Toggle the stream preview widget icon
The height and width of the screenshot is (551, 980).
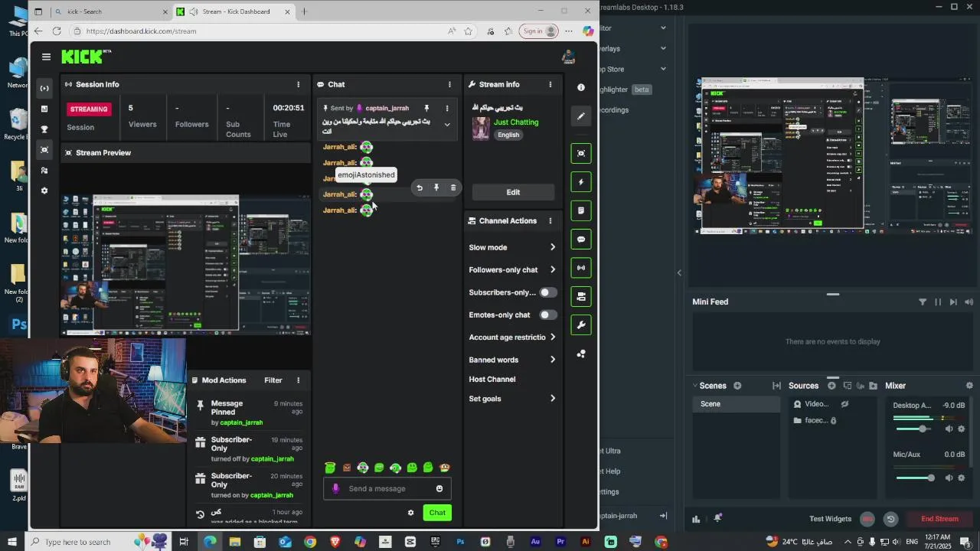[x=581, y=153]
